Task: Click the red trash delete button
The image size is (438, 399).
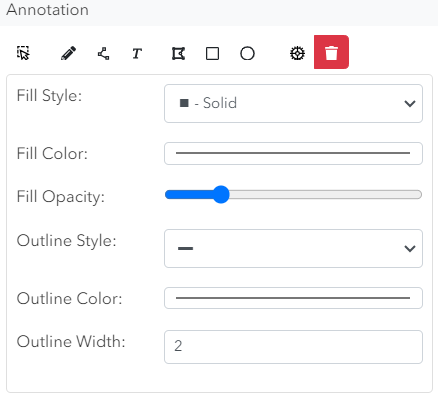Action: pos(331,52)
